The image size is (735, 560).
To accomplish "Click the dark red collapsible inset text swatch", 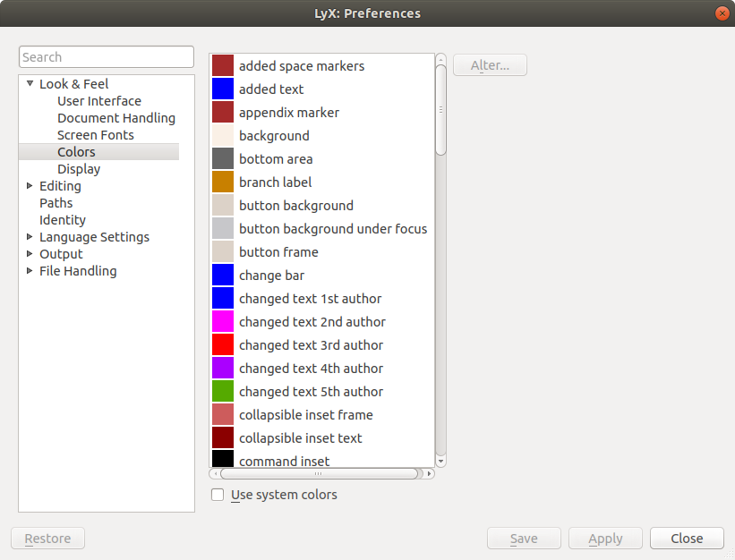I will pos(223,438).
